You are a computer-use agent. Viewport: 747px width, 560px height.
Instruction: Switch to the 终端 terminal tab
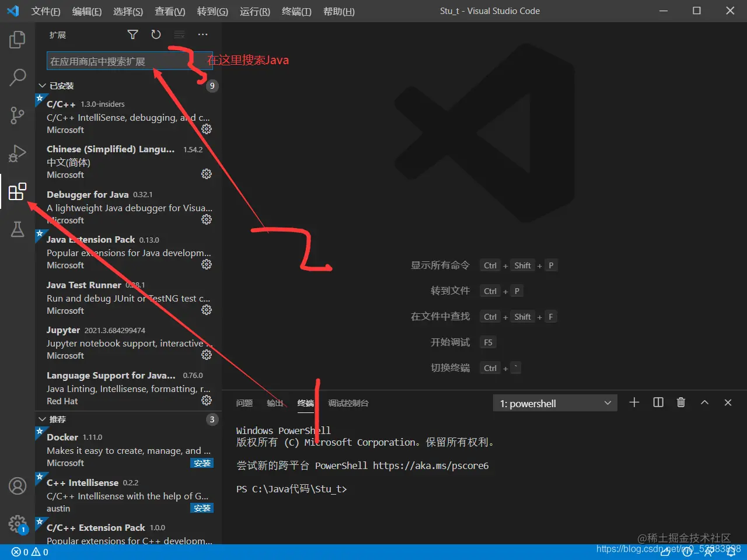pos(306,403)
